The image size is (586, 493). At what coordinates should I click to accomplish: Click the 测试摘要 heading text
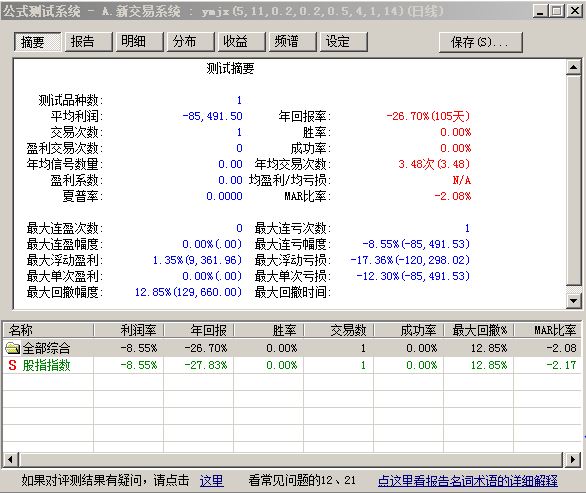click(230, 68)
